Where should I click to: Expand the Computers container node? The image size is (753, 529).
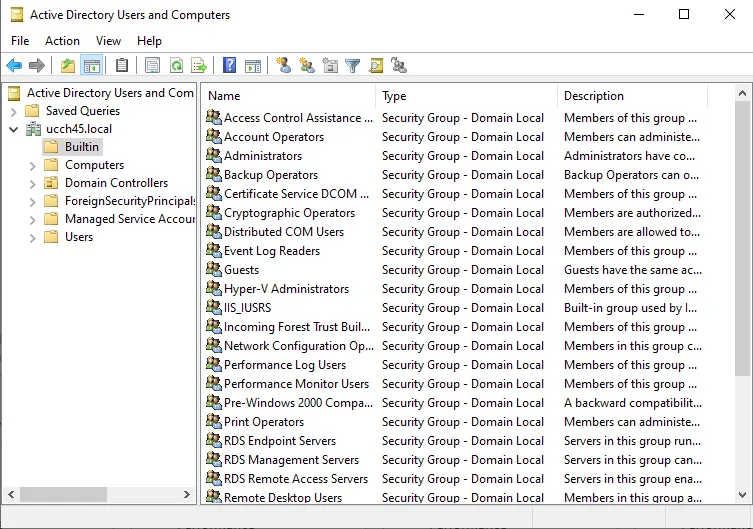tap(33, 166)
